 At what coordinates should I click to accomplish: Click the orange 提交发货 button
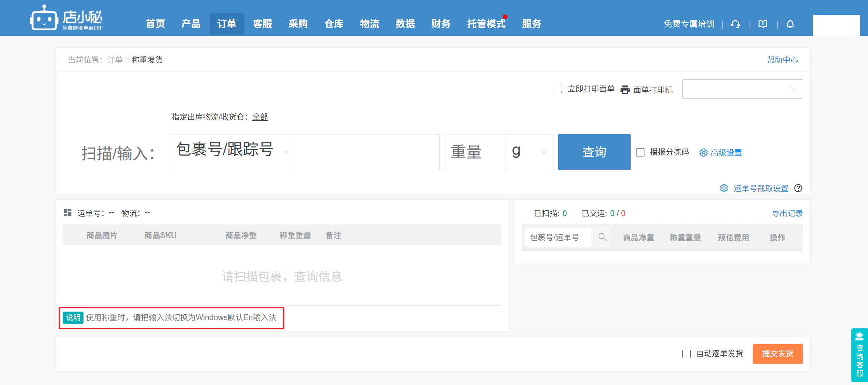[x=778, y=354]
